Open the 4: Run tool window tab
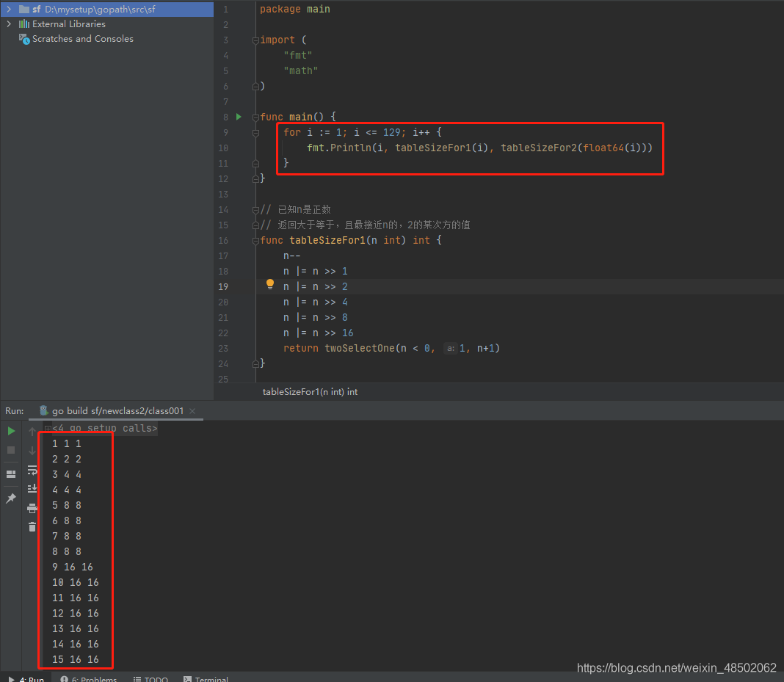784x682 pixels. (26, 678)
